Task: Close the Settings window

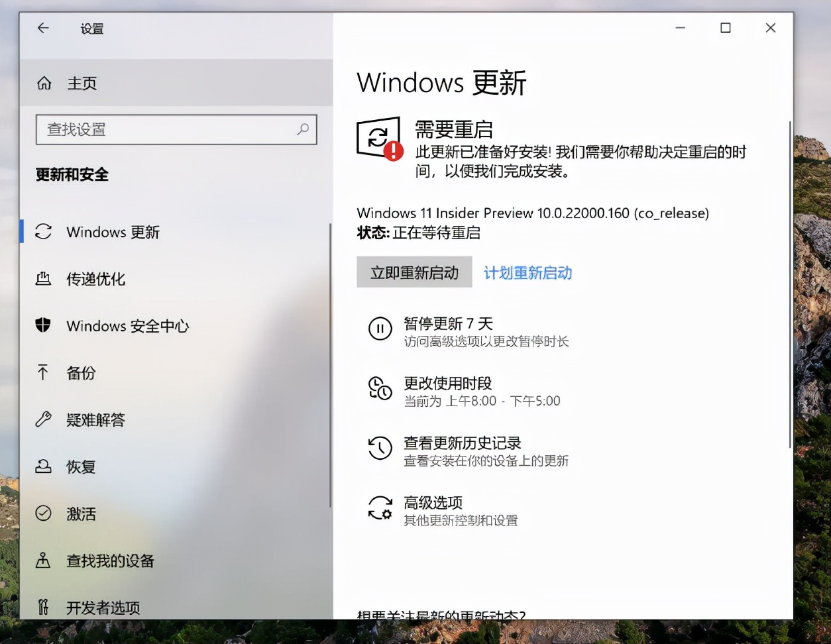Action: (x=771, y=28)
